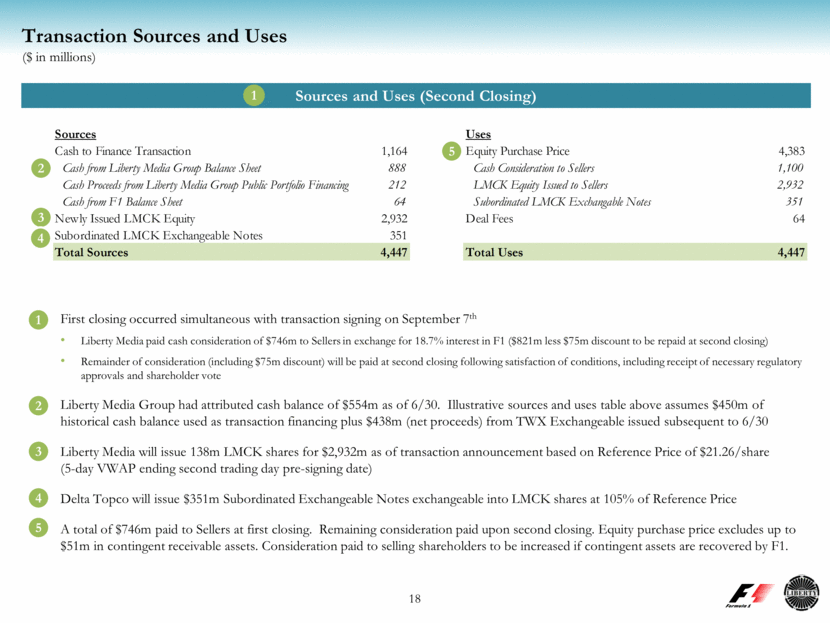Image resolution: width=830 pixels, height=623 pixels.
Task: Click the page number 18
Action: 415,597
